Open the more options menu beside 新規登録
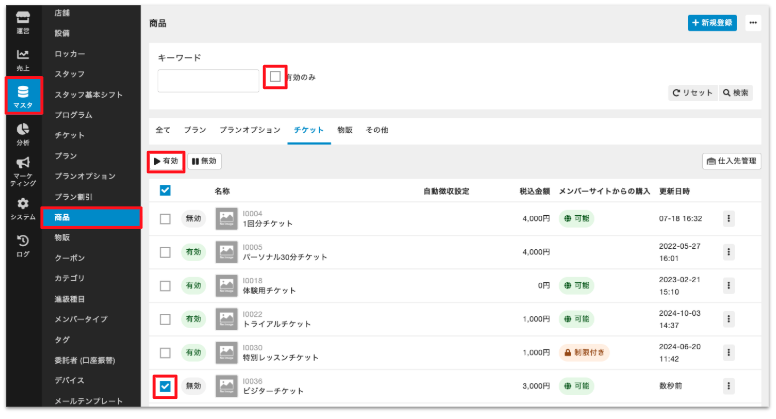This screenshot has height=419, width=776. 752,22
